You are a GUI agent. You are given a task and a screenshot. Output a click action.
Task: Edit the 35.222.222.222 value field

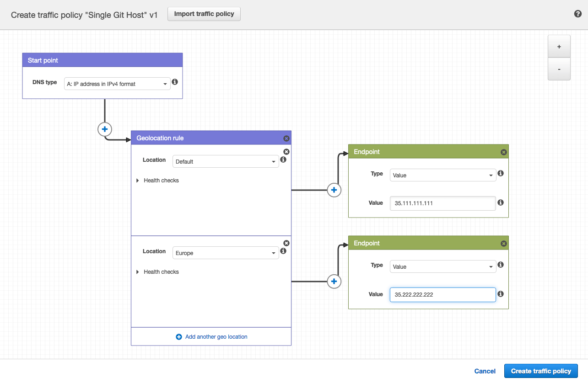pyautogui.click(x=442, y=294)
